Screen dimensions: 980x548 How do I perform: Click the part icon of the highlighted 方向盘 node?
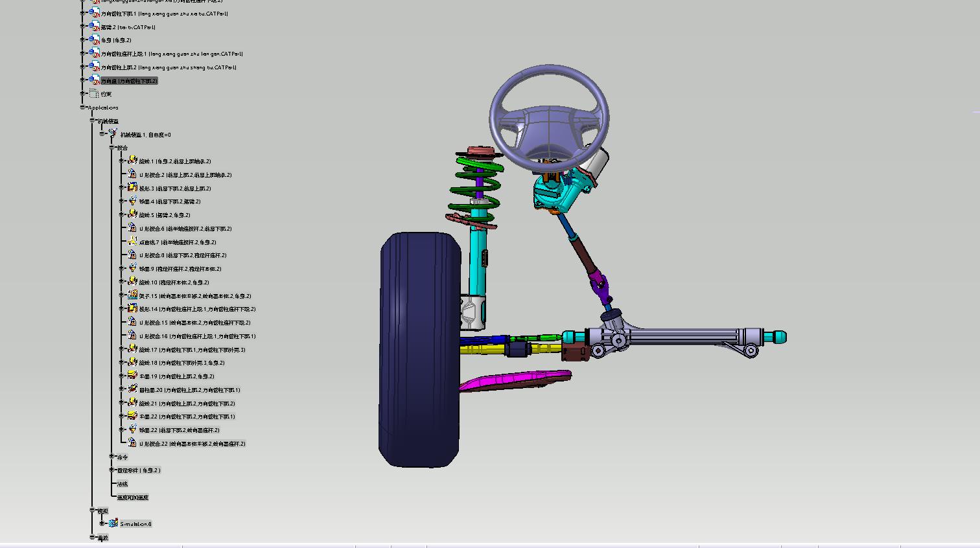point(94,80)
